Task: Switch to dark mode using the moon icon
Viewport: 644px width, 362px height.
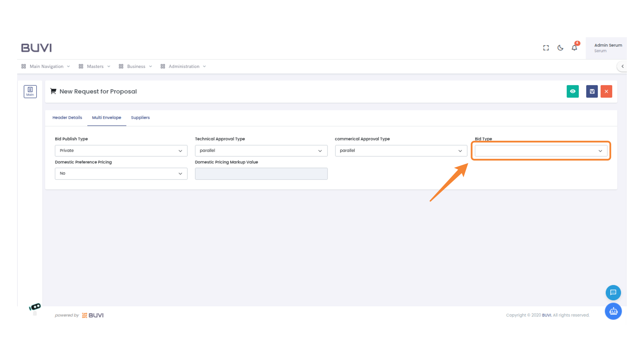Action: pos(560,48)
